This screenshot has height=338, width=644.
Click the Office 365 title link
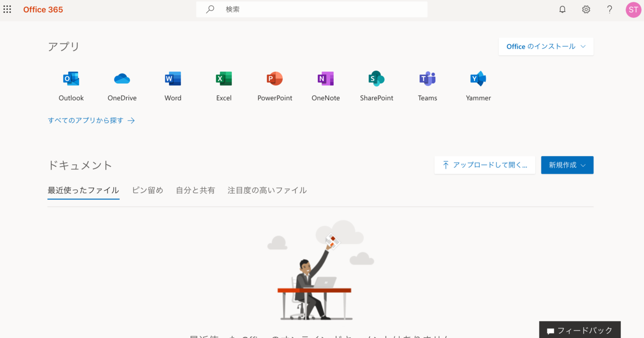(x=43, y=10)
